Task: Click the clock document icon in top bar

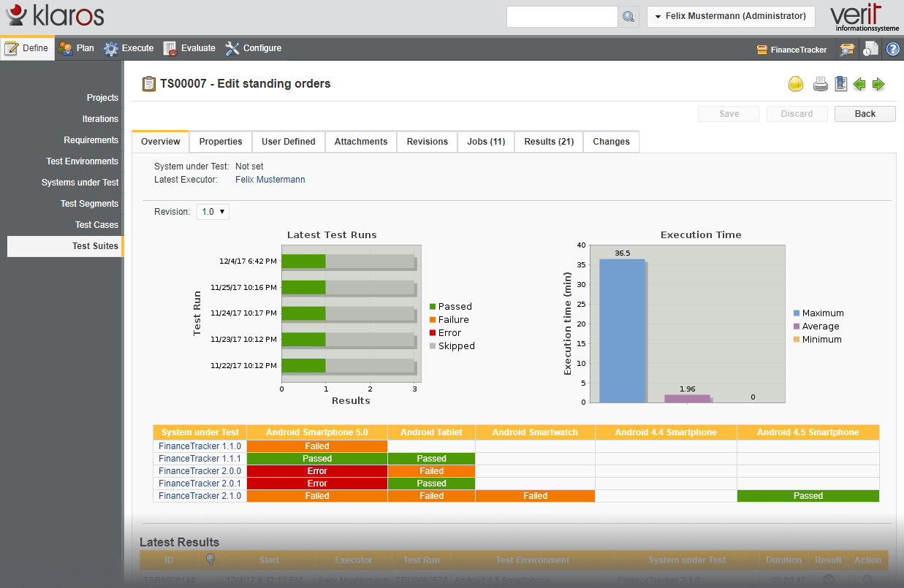Action: tap(870, 49)
